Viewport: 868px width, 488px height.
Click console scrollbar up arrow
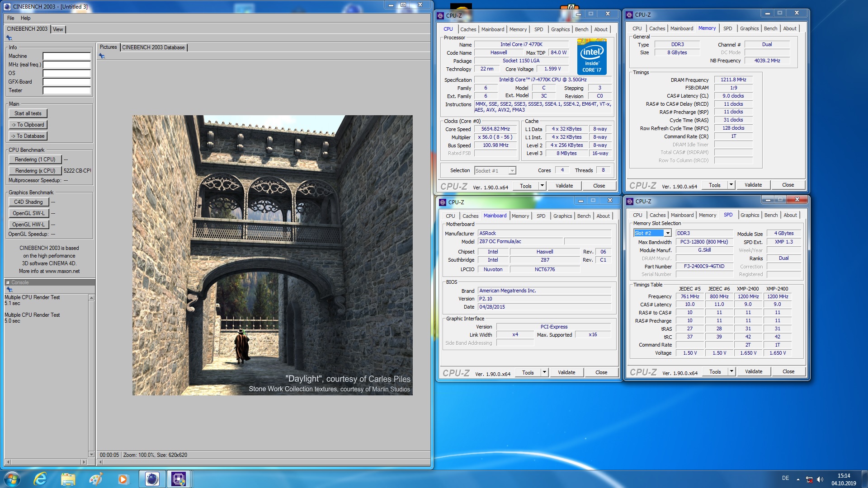[91, 298]
